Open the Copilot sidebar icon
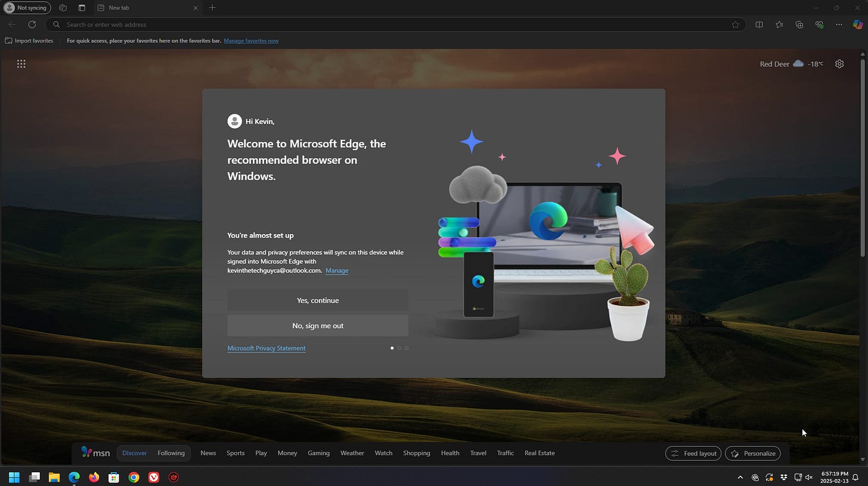The image size is (868, 486). point(858,24)
